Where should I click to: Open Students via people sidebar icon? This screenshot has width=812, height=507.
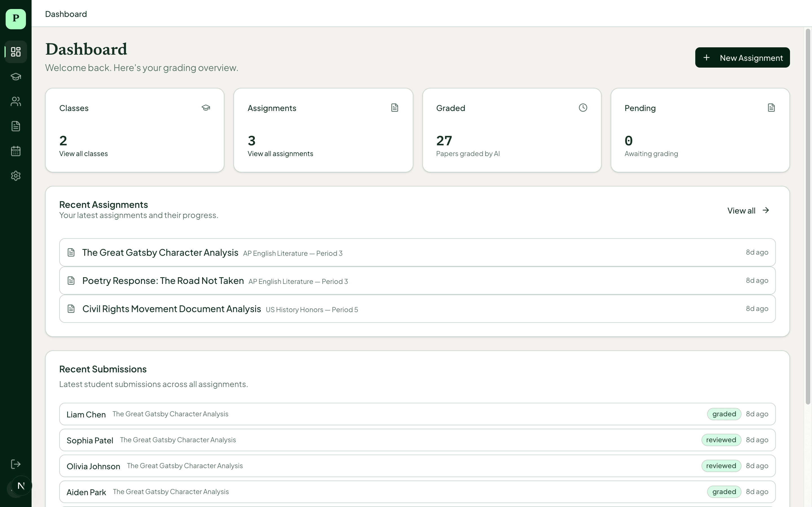[x=16, y=101]
